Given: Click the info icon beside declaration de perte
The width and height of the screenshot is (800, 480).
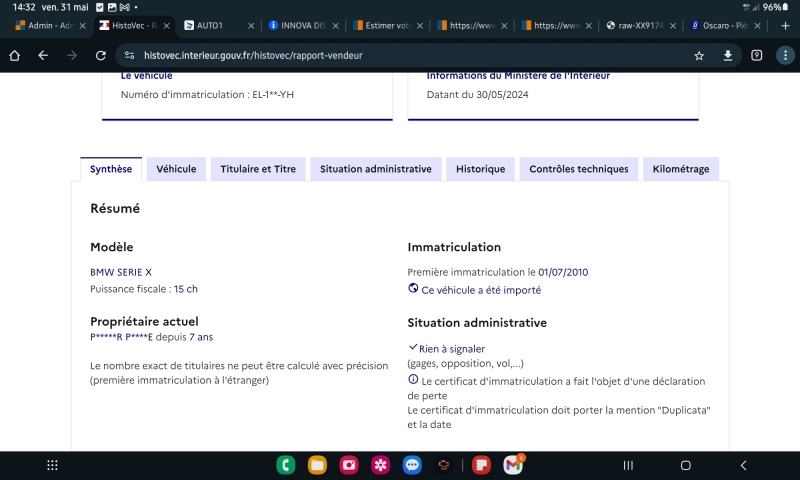Looking at the screenshot, I should coord(413,380).
